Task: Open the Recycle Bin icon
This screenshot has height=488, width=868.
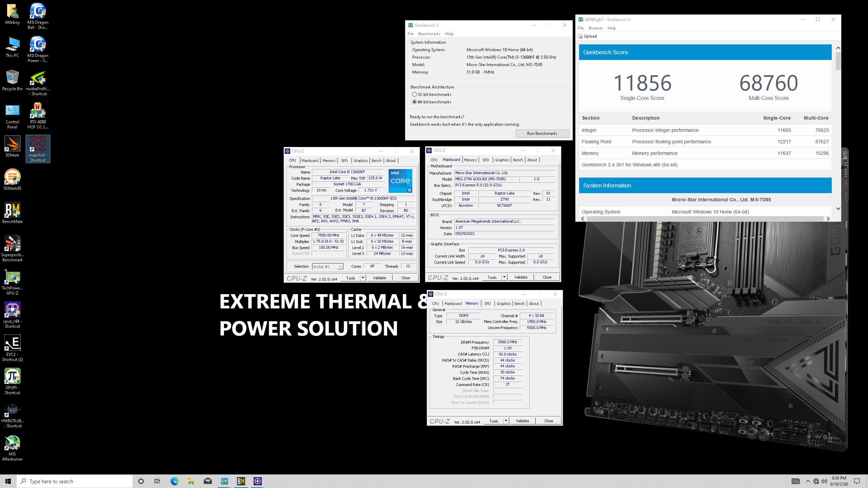Action: pyautogui.click(x=13, y=80)
